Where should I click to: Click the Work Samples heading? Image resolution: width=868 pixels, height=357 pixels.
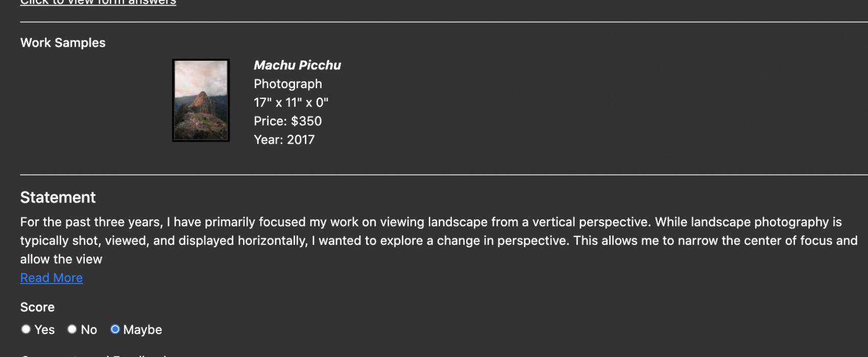[x=63, y=43]
